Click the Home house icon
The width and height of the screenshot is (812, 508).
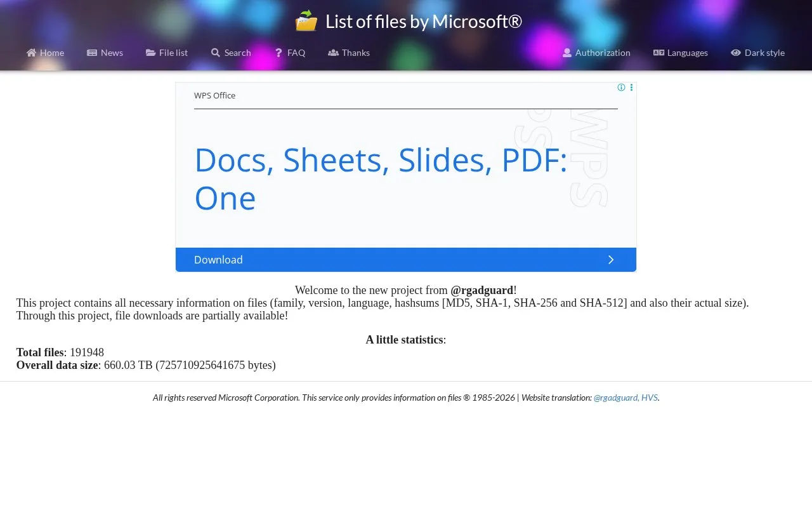tap(31, 53)
